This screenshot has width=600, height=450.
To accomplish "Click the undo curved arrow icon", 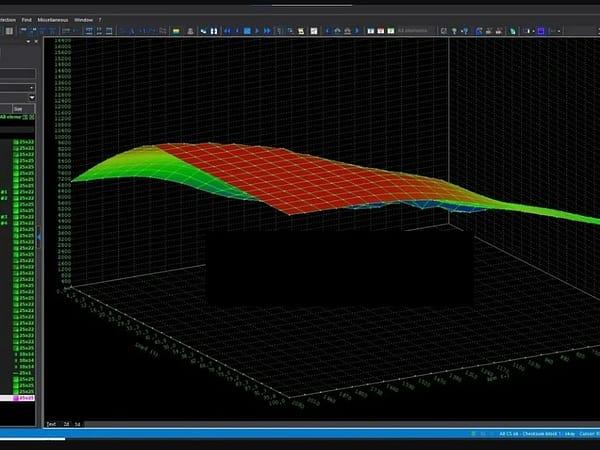I will click(338, 31).
